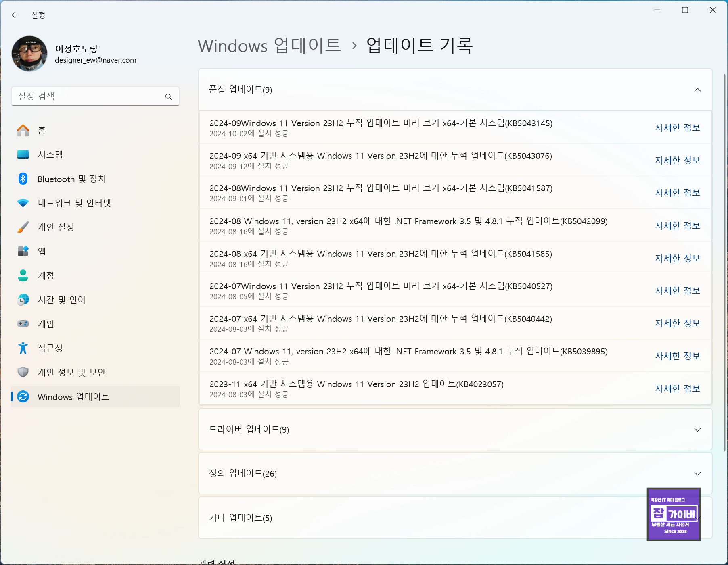Open 접근성 sidebar item
The height and width of the screenshot is (565, 728).
tap(95, 348)
